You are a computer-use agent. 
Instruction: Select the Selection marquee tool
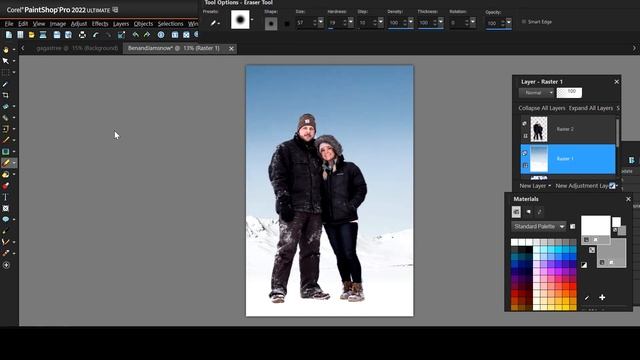[x=6, y=72]
